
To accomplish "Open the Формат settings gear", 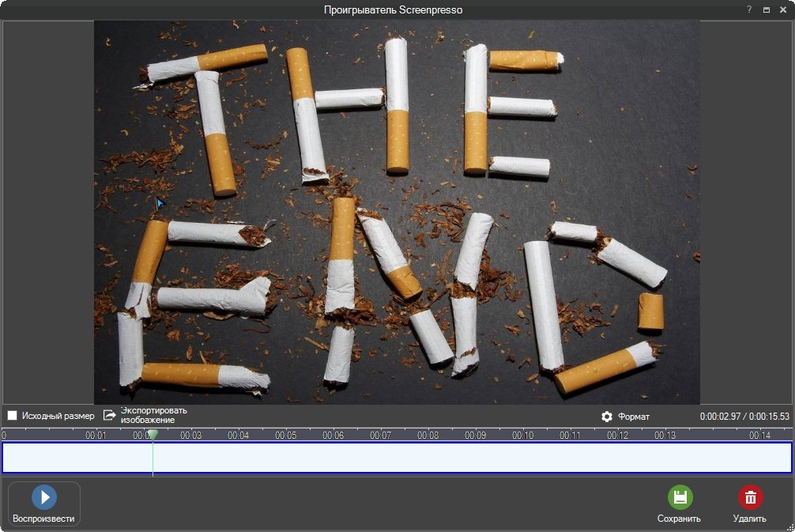I will click(606, 417).
